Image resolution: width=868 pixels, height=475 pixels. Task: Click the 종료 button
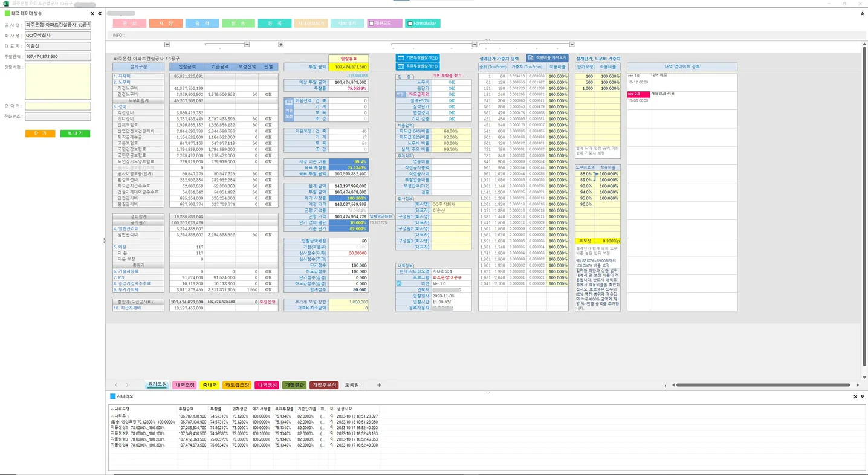129,24
